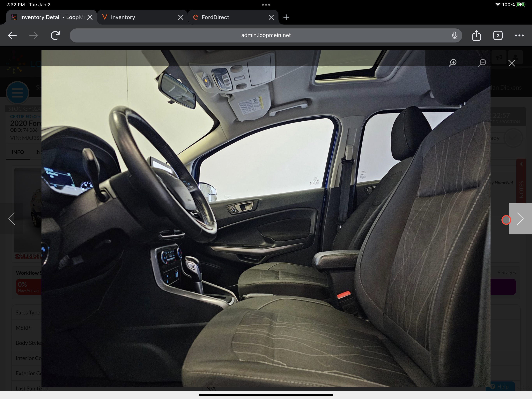Screen dimensions: 532x399
Task: Open the blue hamburger menu button
Action: [x=17, y=93]
